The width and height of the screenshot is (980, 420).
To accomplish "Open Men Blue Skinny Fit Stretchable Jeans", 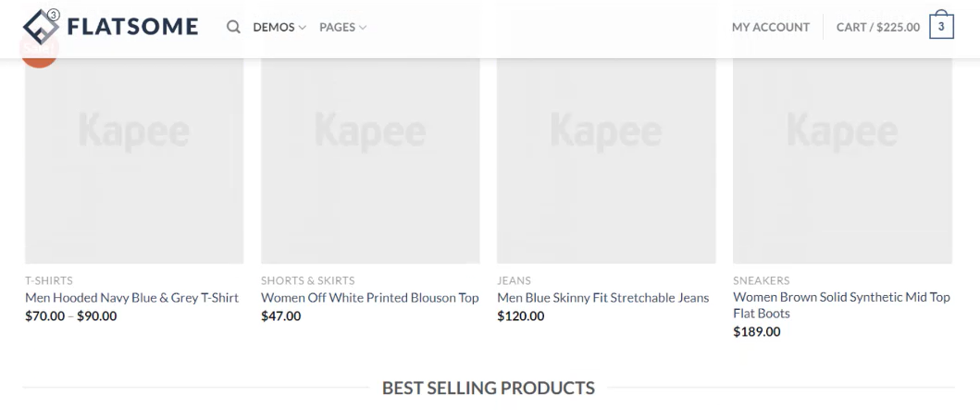I will [x=602, y=298].
